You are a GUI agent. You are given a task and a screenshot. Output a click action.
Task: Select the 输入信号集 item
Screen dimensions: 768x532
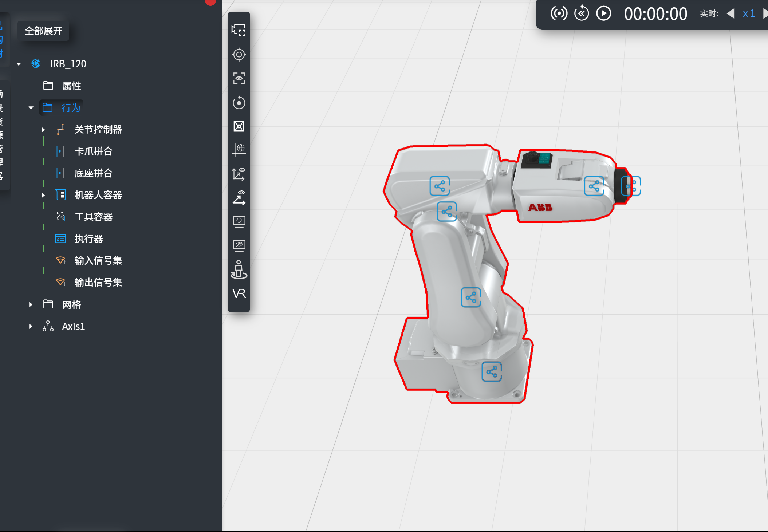pyautogui.click(x=98, y=261)
